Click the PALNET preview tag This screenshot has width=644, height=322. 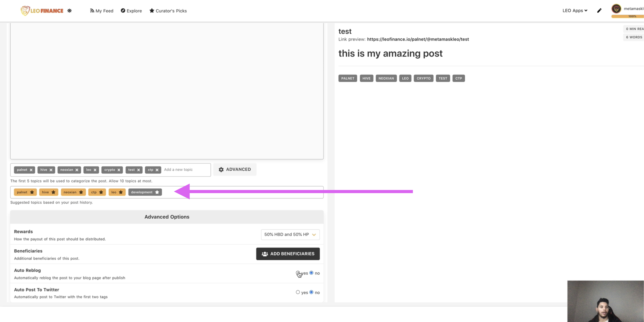[x=348, y=78]
